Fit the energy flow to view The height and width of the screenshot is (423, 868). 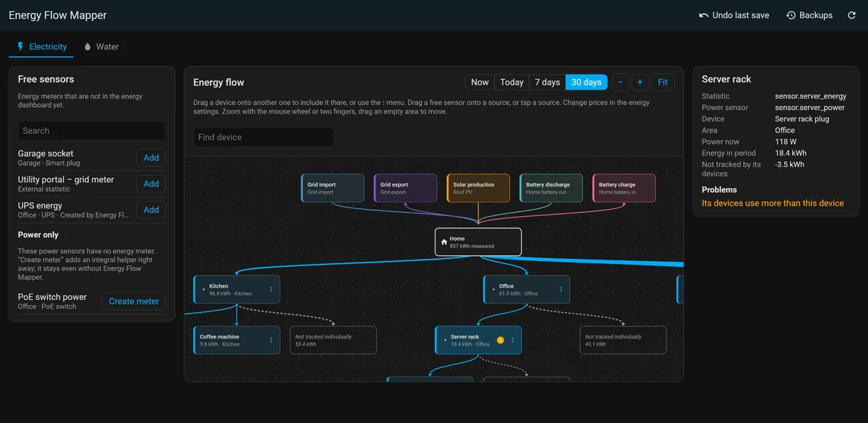[x=663, y=82]
